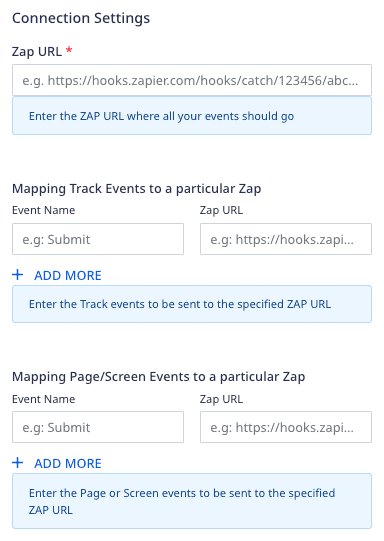Select the 'Mapping Track Events to a particular Zap' heading
This screenshot has width=384, height=541.
[137, 189]
